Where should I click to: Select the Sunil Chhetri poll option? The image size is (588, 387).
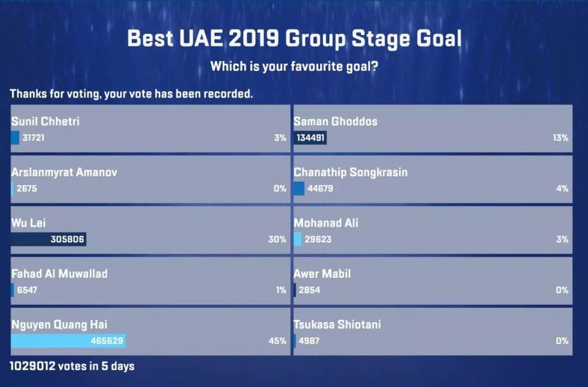150,128
